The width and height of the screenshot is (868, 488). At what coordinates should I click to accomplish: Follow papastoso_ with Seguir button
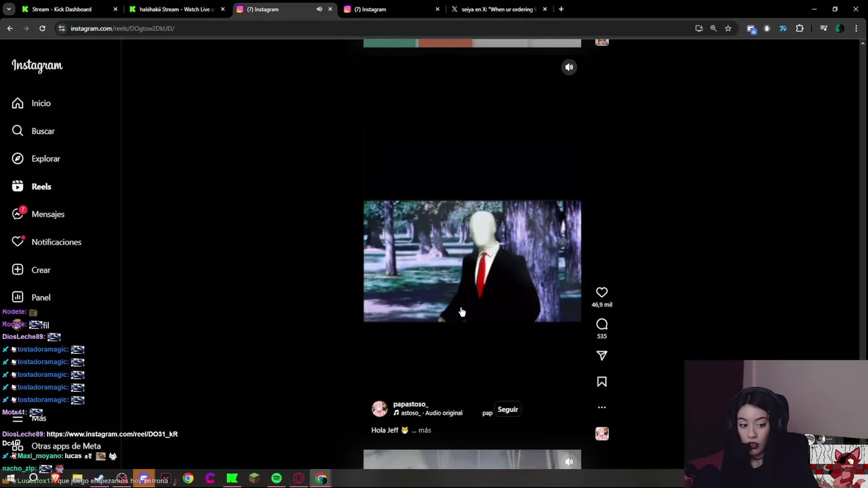coord(508,409)
